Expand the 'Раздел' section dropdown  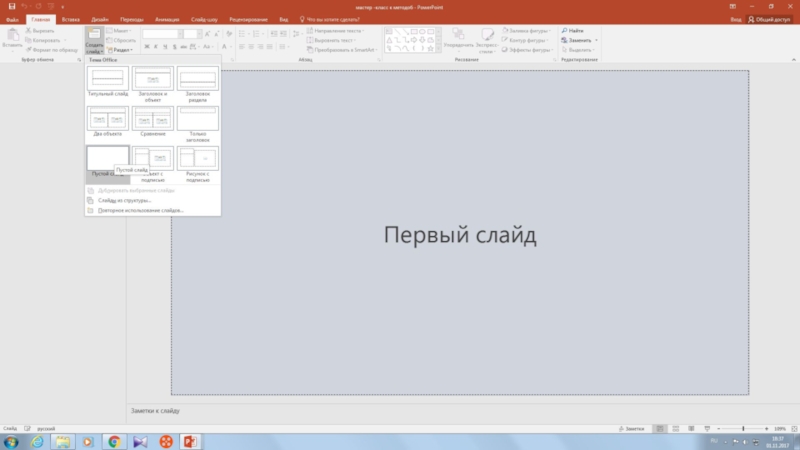[122, 49]
